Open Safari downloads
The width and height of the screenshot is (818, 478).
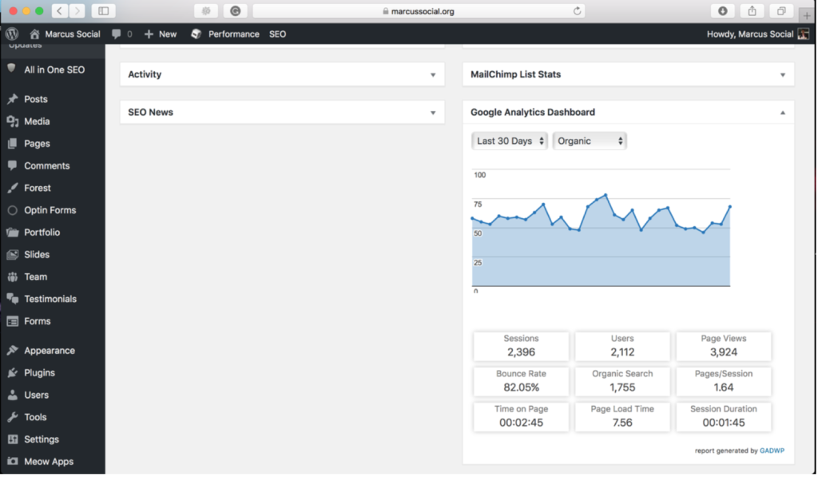click(723, 11)
